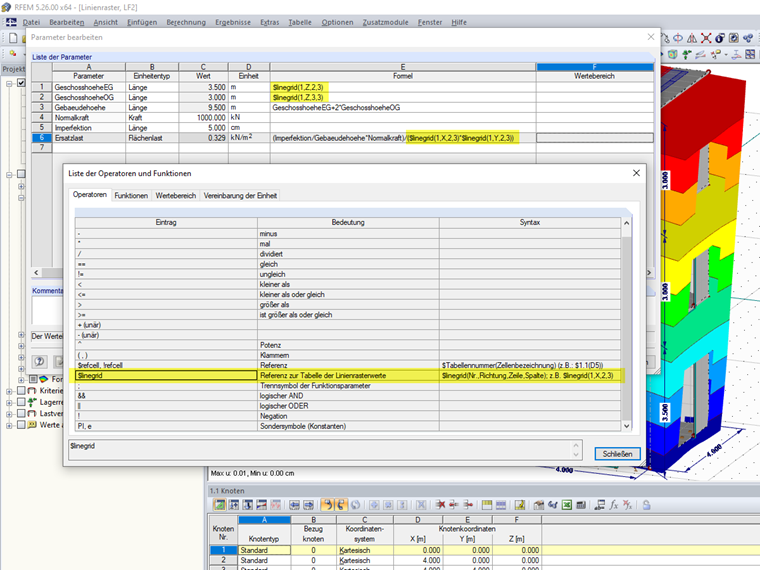Click the left arrow navigation icon in table toolbar

pos(295,505)
